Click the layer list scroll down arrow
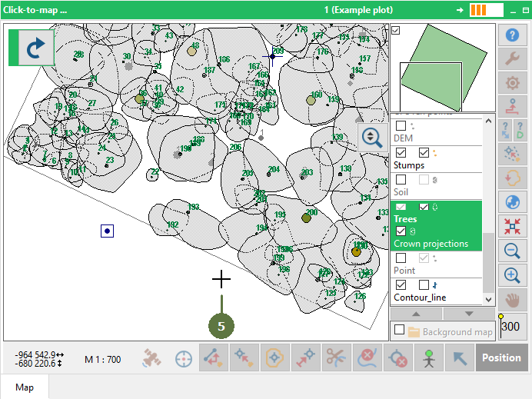This screenshot has height=399, width=532. point(489,300)
